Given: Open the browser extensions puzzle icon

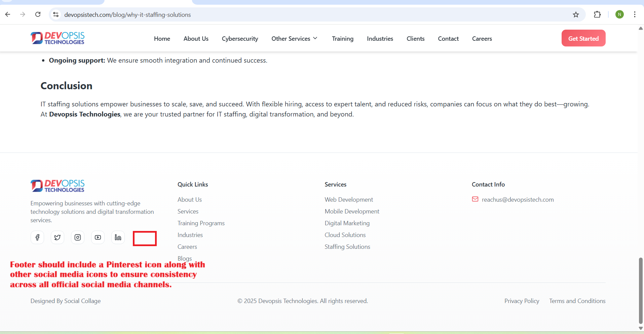Looking at the screenshot, I should click(x=597, y=14).
